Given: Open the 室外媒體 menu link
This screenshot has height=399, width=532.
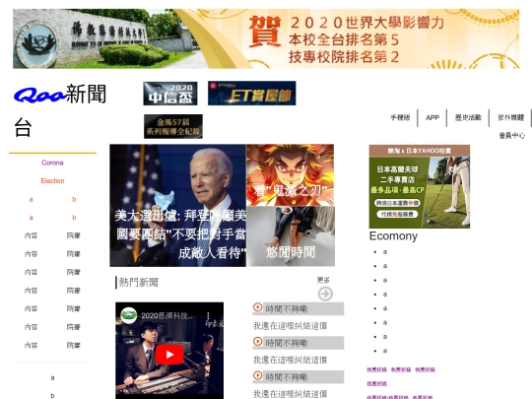Looking at the screenshot, I should (x=510, y=117).
